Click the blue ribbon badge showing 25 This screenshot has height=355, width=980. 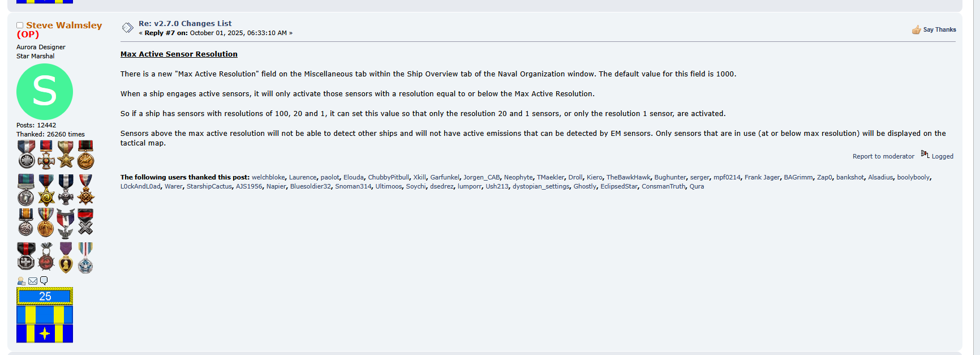click(45, 296)
